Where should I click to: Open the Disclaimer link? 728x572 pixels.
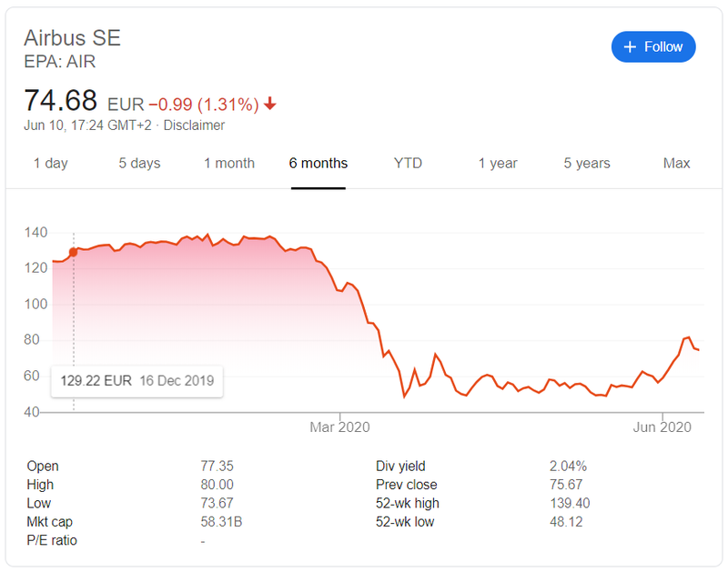[x=194, y=125]
